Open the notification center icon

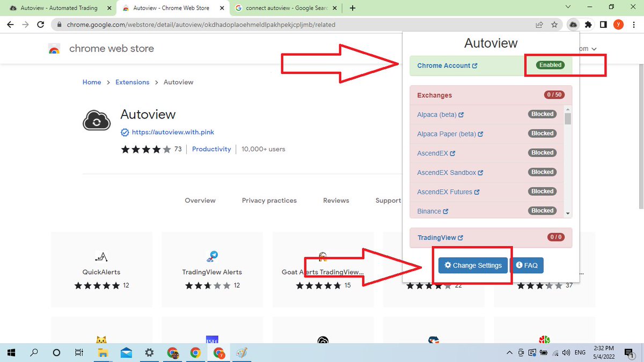[630, 353]
